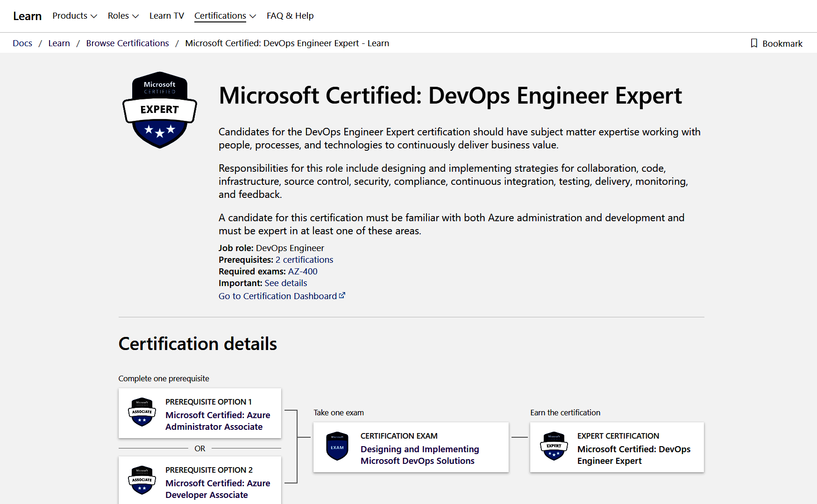The image size is (817, 504).
Task: Click the Bookmark flag icon
Action: point(754,43)
